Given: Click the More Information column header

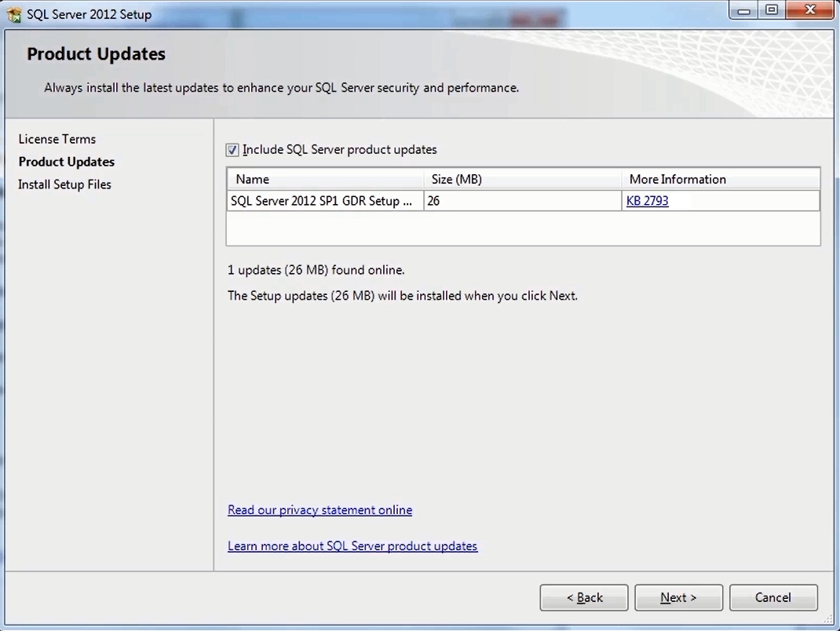Looking at the screenshot, I should click(x=721, y=180).
